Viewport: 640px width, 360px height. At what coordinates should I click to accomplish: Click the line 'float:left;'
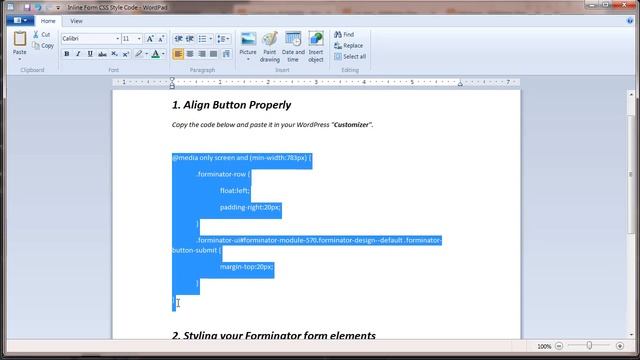235,191
